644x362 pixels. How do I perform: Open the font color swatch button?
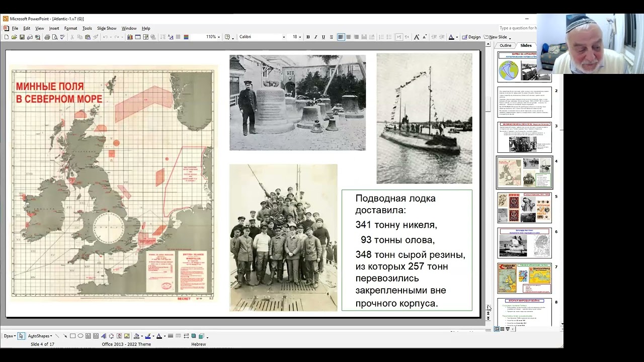click(451, 37)
